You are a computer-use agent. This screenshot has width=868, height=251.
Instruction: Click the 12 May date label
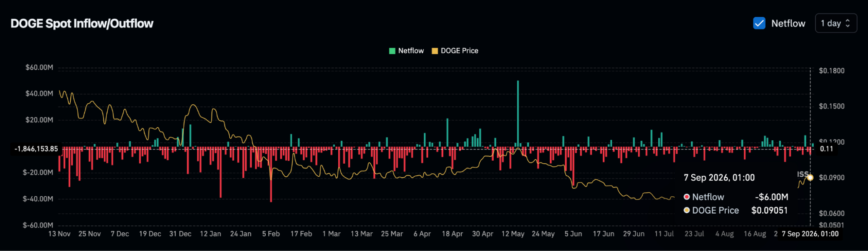[513, 234]
